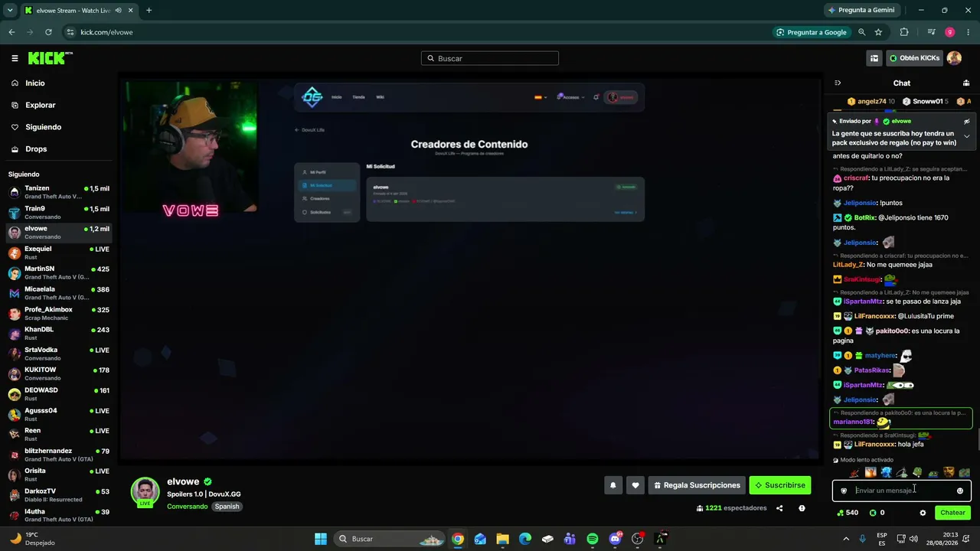Image resolution: width=980 pixels, height=551 pixels.
Task: Share the stream via share icon
Action: tap(779, 508)
